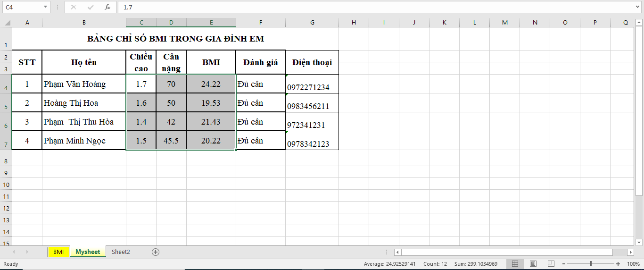Click phone number 0983456211

[x=312, y=103]
